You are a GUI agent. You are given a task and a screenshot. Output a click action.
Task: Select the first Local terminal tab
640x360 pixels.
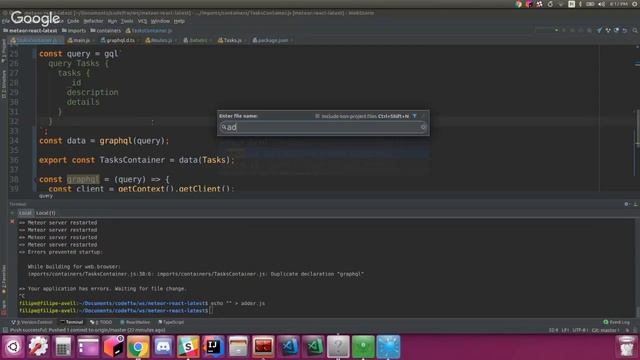click(25, 213)
